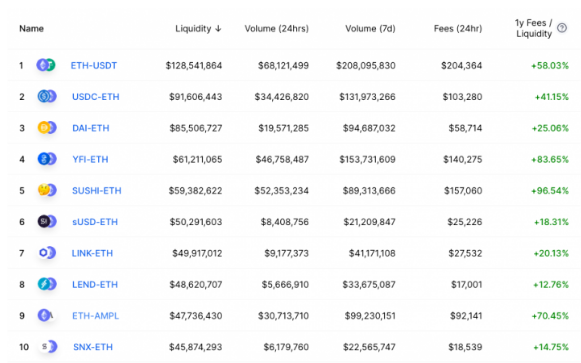Sort table by Volume (7d) header
This screenshot has height=363, width=581.
tap(370, 29)
